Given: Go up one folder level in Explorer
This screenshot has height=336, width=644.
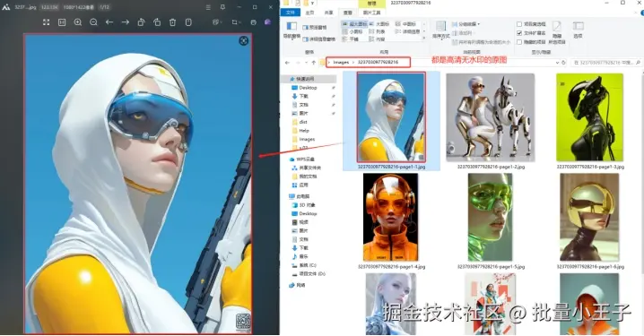Looking at the screenshot, I should (314, 63).
